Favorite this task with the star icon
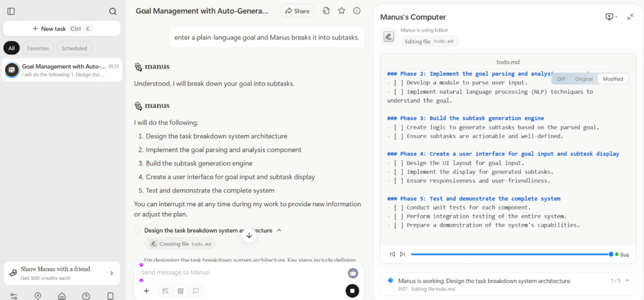644x300 pixels. click(x=341, y=11)
